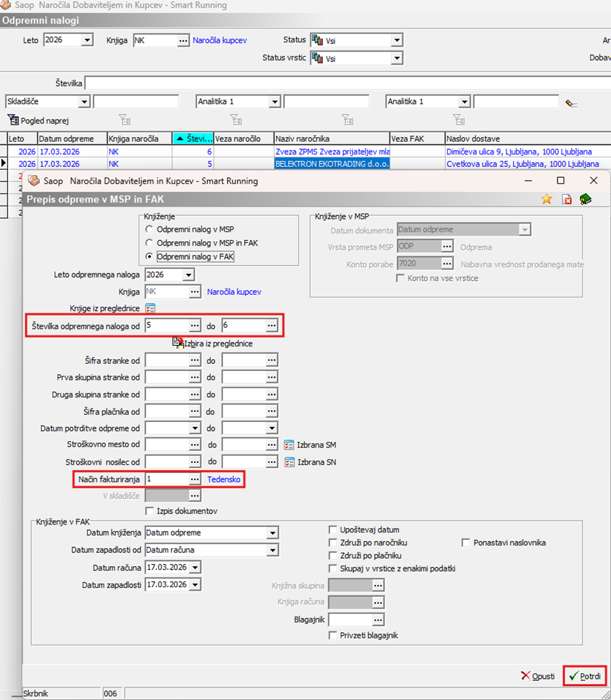Click the red document icon beside star

pos(567,200)
